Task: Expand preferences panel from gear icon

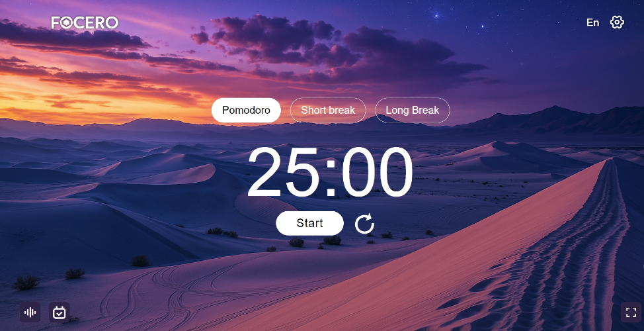Action: [616, 23]
